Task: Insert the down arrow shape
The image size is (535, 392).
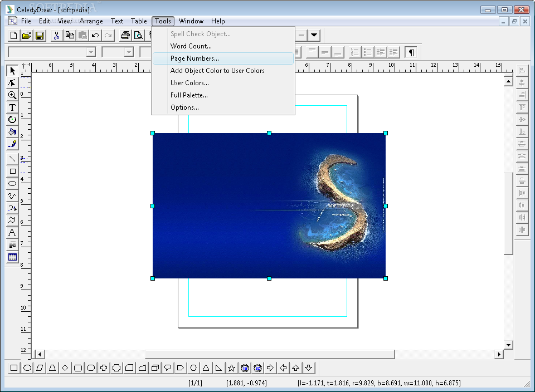Action: click(x=308, y=368)
